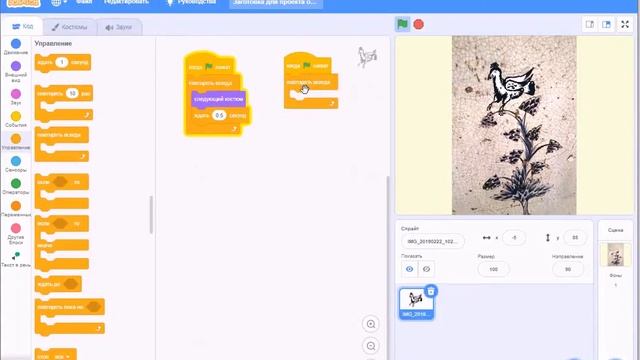
Task: Enter full screen stage mode
Action: tap(625, 24)
